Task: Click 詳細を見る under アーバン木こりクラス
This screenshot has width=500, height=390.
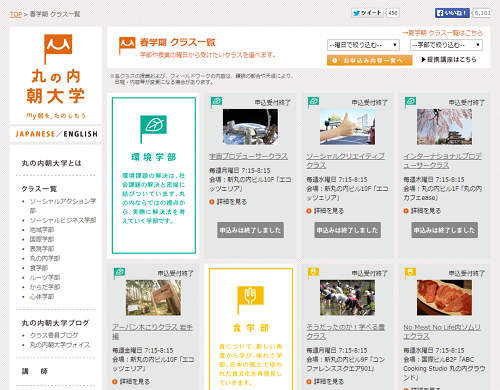Action: coord(135,381)
